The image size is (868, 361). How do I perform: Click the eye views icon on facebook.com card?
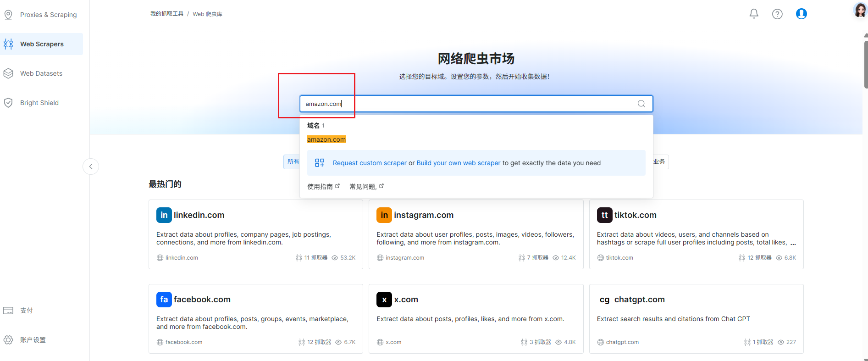click(x=338, y=342)
